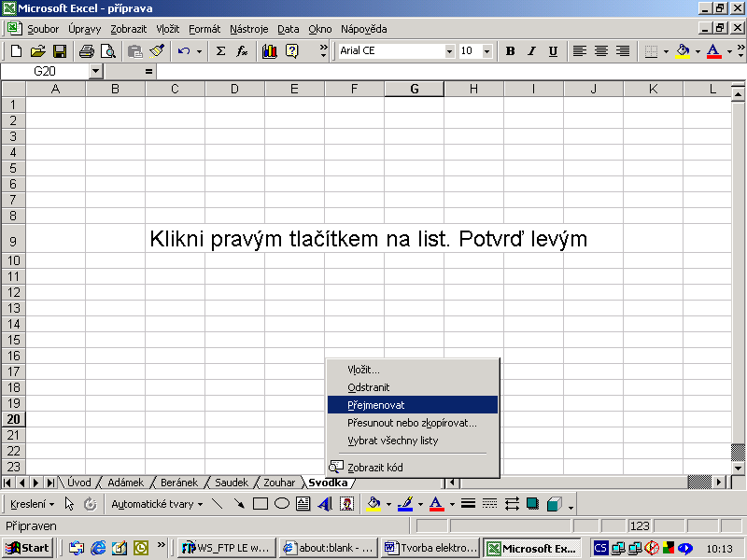The width and height of the screenshot is (747, 560).
Task: Open Dash Style options in drawing toolbar
Action: (x=489, y=504)
